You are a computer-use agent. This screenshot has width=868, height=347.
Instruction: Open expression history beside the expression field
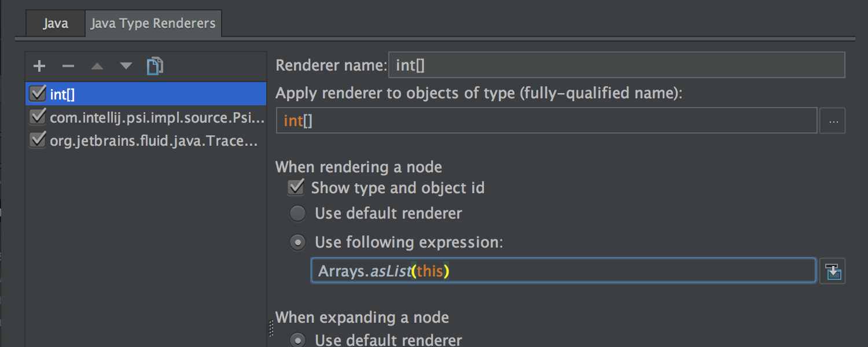(832, 270)
